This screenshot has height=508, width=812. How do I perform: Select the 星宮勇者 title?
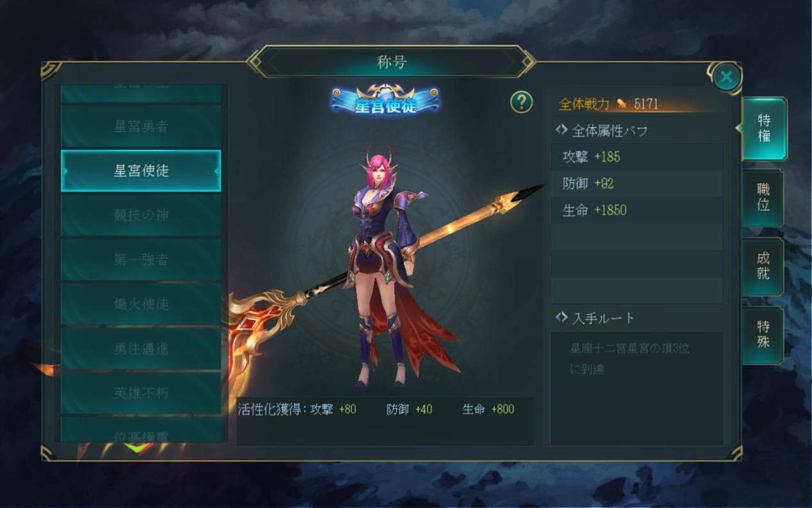[x=141, y=126]
